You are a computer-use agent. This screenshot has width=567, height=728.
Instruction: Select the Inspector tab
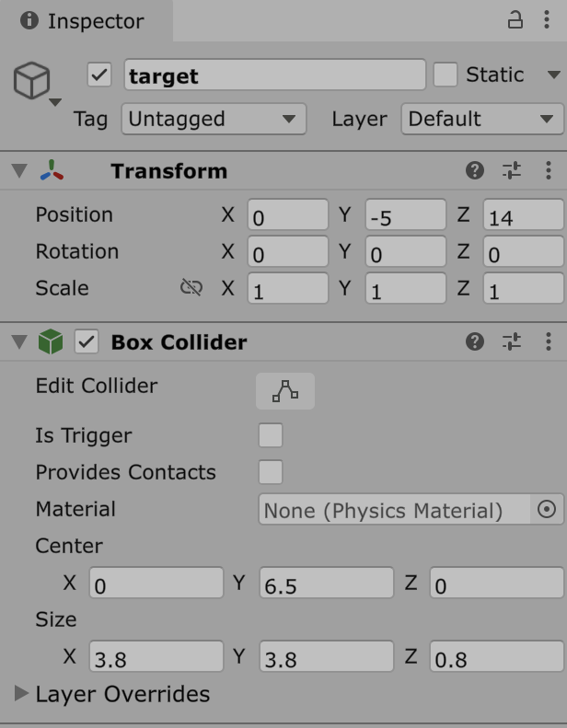(x=87, y=21)
